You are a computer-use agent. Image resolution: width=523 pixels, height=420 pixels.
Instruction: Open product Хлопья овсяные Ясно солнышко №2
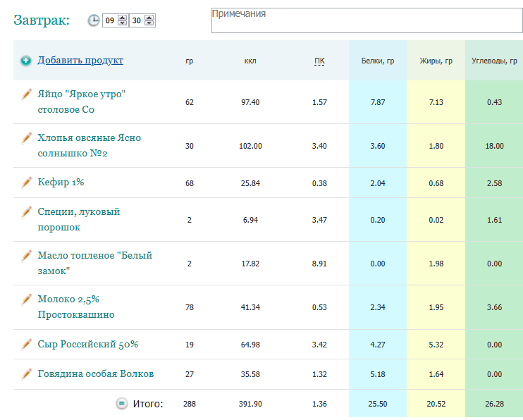(x=89, y=145)
